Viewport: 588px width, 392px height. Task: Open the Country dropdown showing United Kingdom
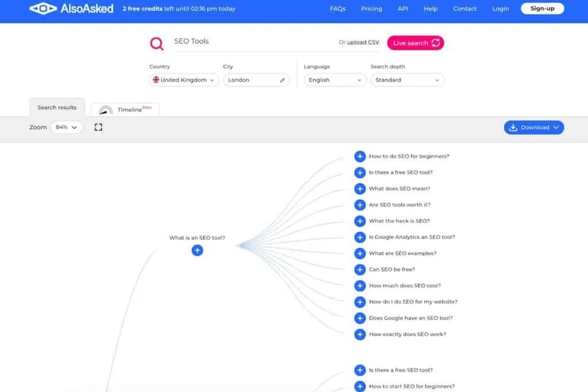(184, 80)
